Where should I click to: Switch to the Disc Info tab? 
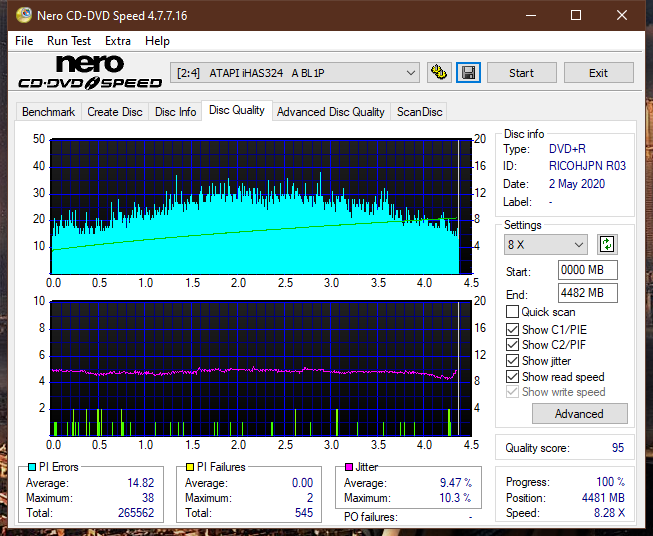[175, 112]
